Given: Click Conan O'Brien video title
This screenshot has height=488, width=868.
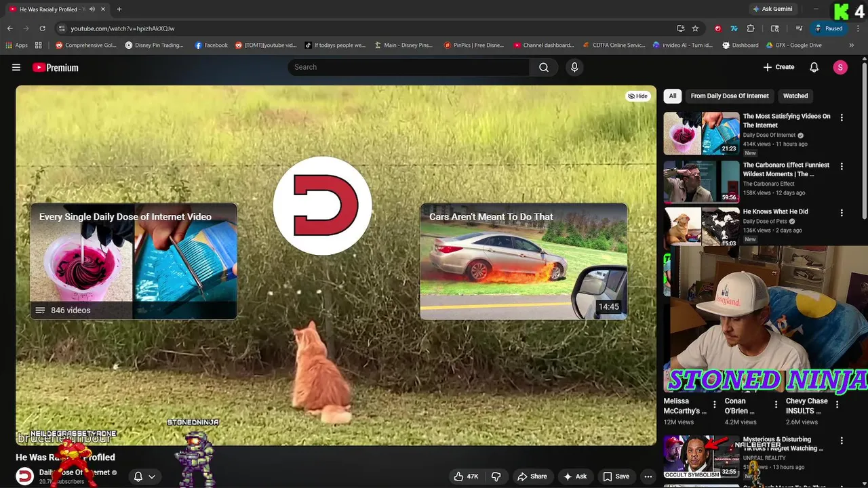Looking at the screenshot, I should 740,406.
